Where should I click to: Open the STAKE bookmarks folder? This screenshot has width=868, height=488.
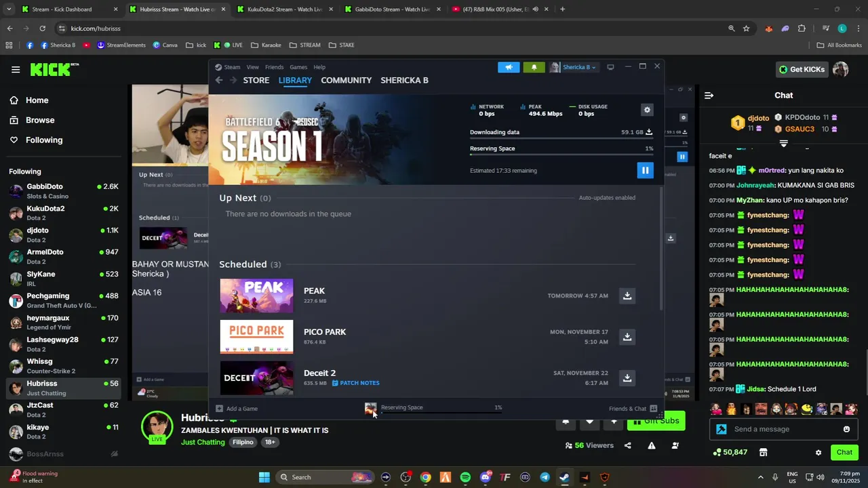tap(341, 45)
